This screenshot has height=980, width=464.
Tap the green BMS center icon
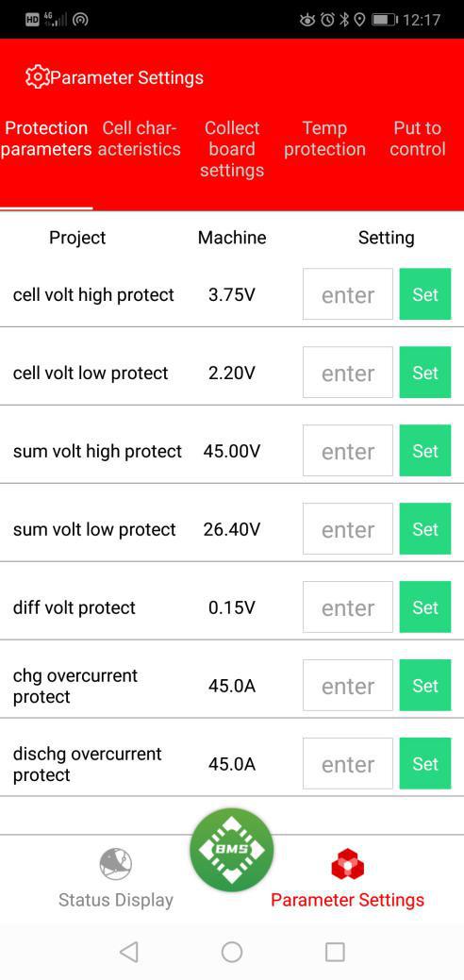[x=232, y=850]
